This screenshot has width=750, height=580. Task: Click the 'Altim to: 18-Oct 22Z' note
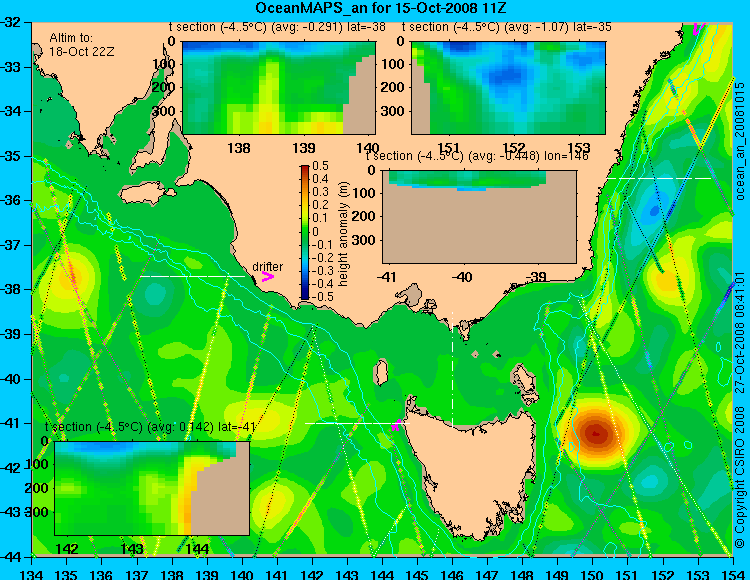(82, 44)
